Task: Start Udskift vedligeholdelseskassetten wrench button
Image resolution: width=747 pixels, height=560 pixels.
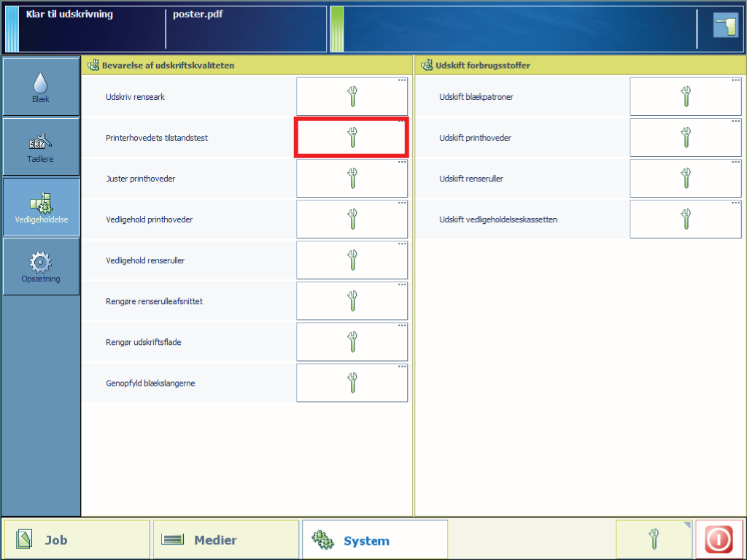Action: coord(686,219)
